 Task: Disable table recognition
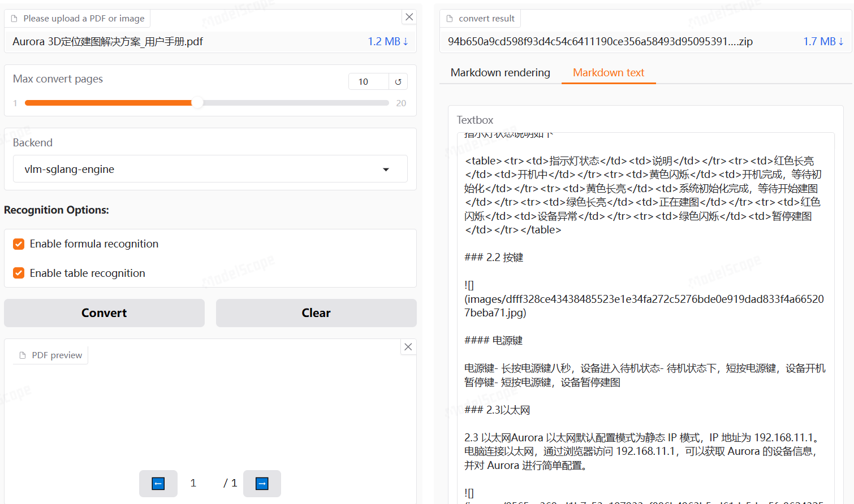pos(18,272)
